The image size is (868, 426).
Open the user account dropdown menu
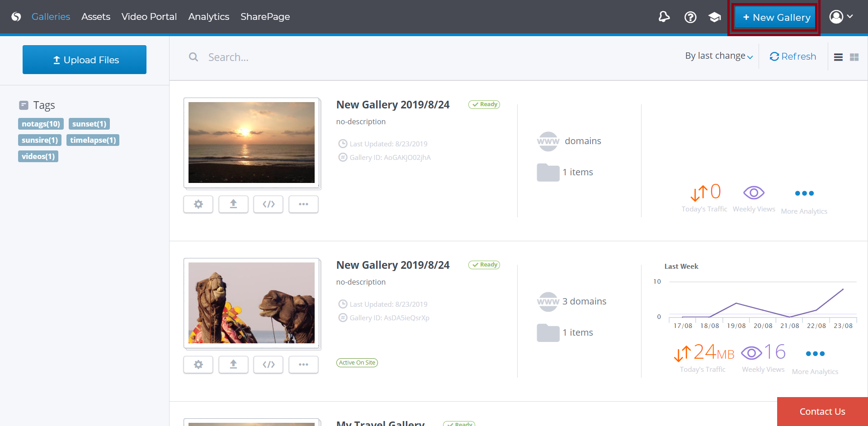click(x=840, y=17)
